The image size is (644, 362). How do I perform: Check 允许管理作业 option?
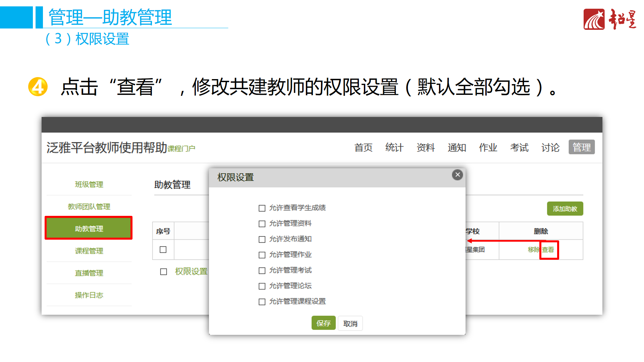(262, 255)
